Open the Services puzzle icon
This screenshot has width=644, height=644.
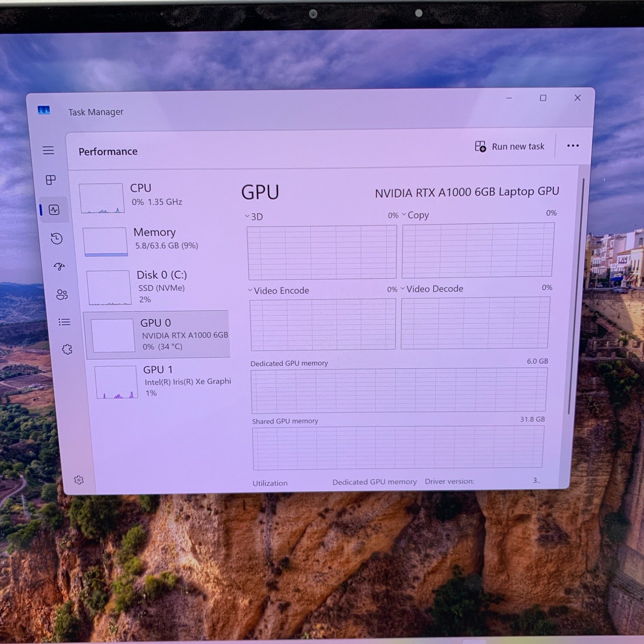(67, 349)
